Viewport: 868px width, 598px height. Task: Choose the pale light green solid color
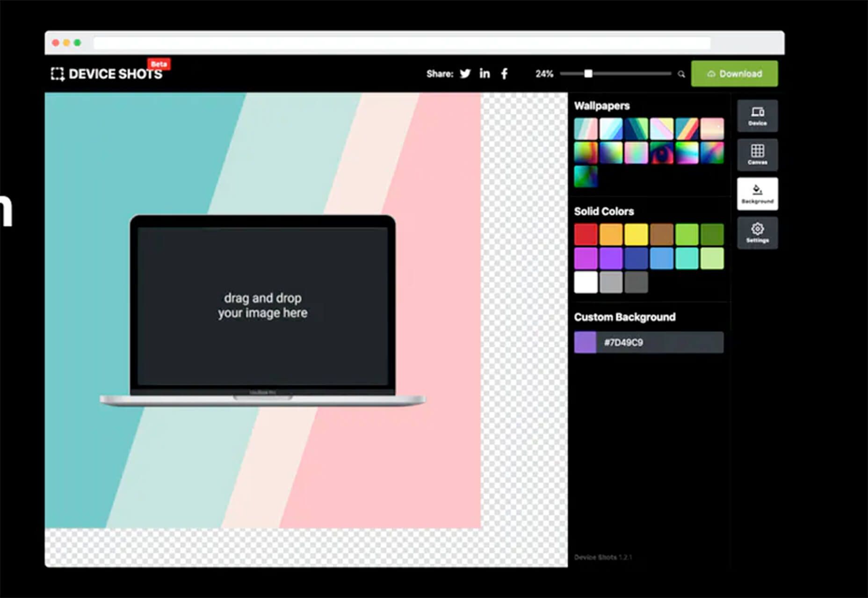712,259
